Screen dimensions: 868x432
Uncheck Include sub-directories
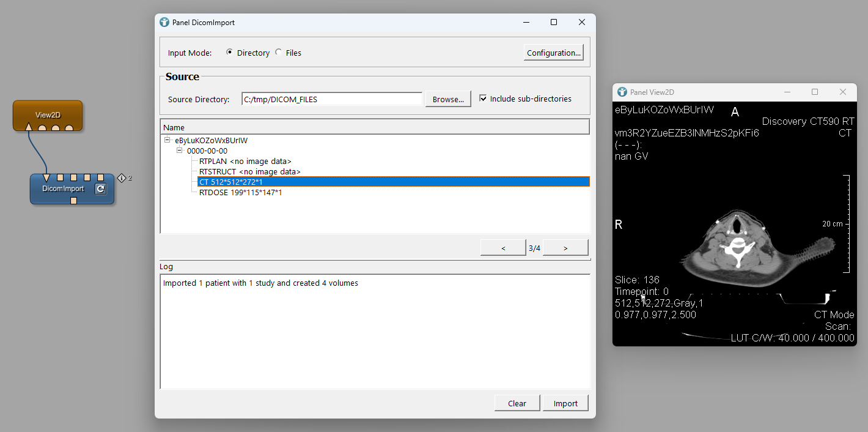(484, 99)
